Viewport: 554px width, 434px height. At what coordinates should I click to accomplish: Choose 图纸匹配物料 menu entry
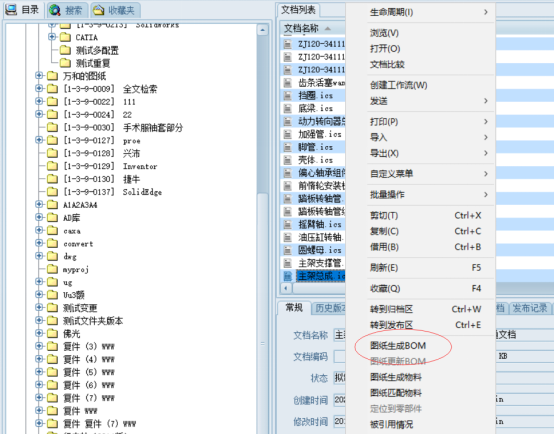pyautogui.click(x=396, y=393)
